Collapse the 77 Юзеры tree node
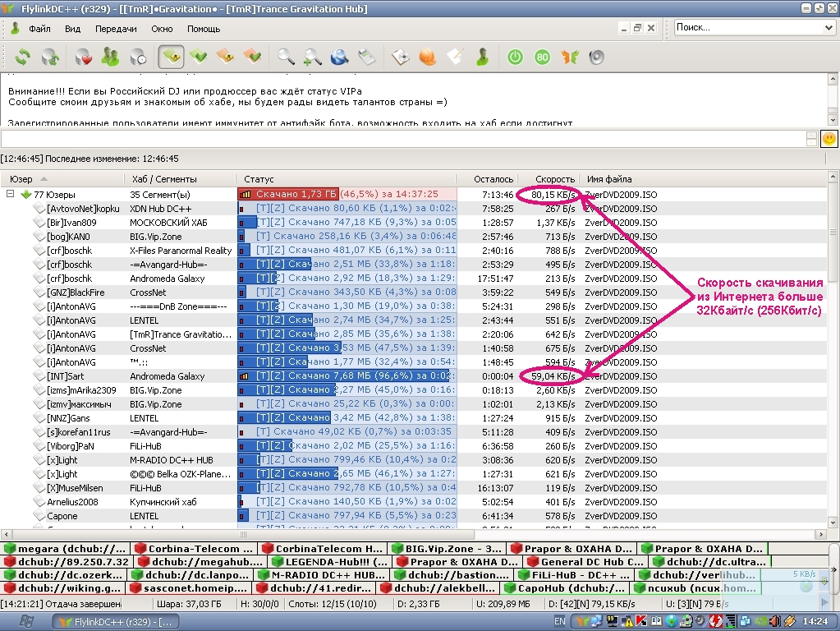The width and height of the screenshot is (840, 631). click(11, 195)
